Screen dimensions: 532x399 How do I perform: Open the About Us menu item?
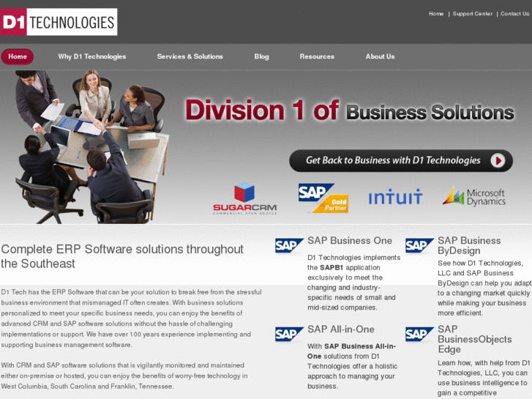click(380, 56)
